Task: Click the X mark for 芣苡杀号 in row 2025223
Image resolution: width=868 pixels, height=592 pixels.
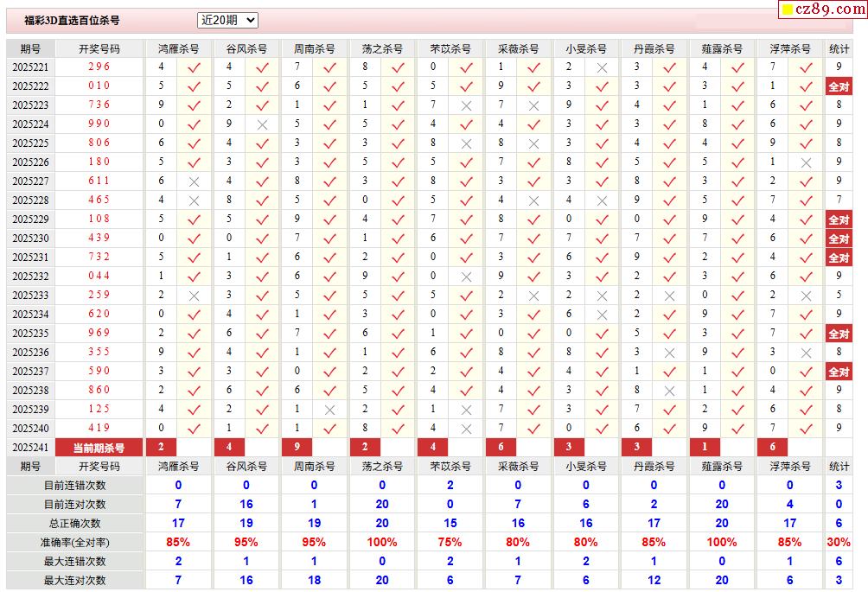Action: (x=466, y=105)
